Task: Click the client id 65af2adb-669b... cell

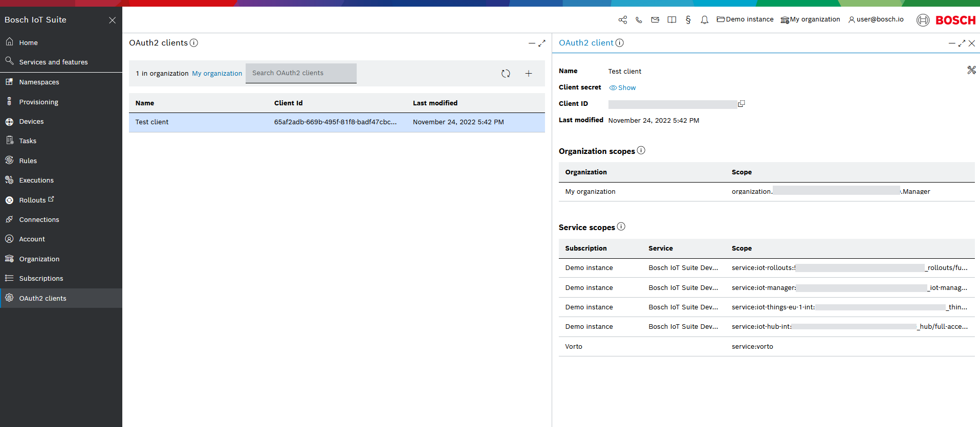Action: click(335, 122)
